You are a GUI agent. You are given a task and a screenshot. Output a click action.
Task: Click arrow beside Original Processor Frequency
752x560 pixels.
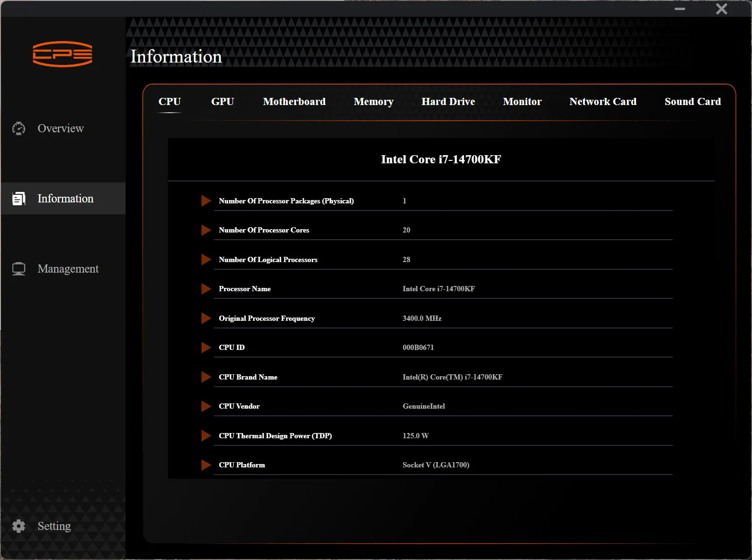pyautogui.click(x=206, y=318)
